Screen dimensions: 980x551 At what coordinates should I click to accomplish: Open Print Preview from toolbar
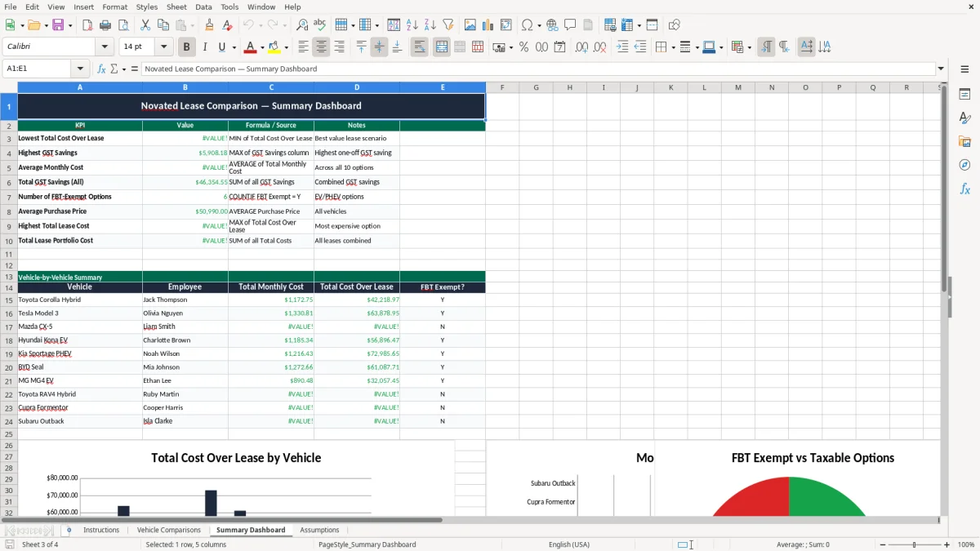123,25
